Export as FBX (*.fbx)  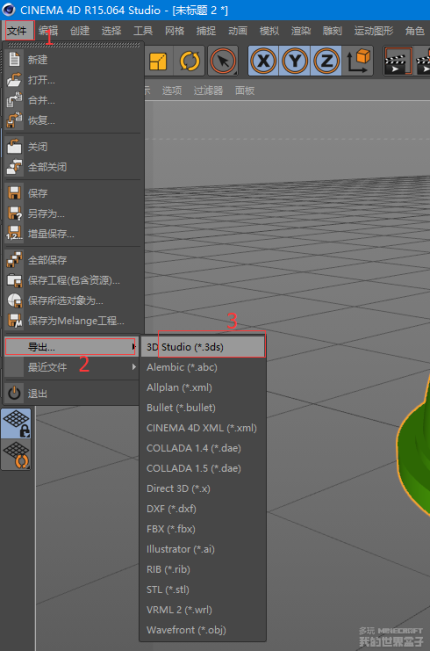pyautogui.click(x=203, y=529)
